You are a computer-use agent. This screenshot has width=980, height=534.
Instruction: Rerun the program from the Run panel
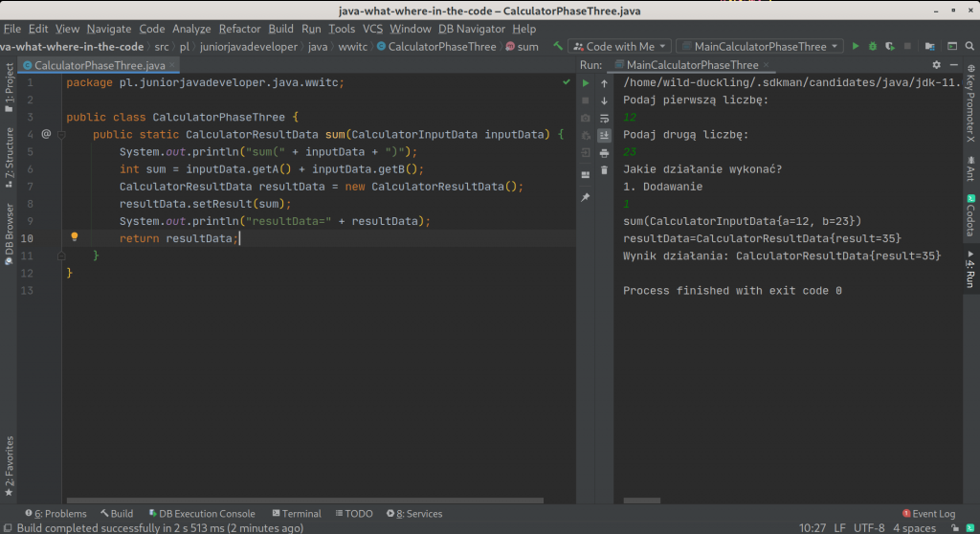coord(586,83)
